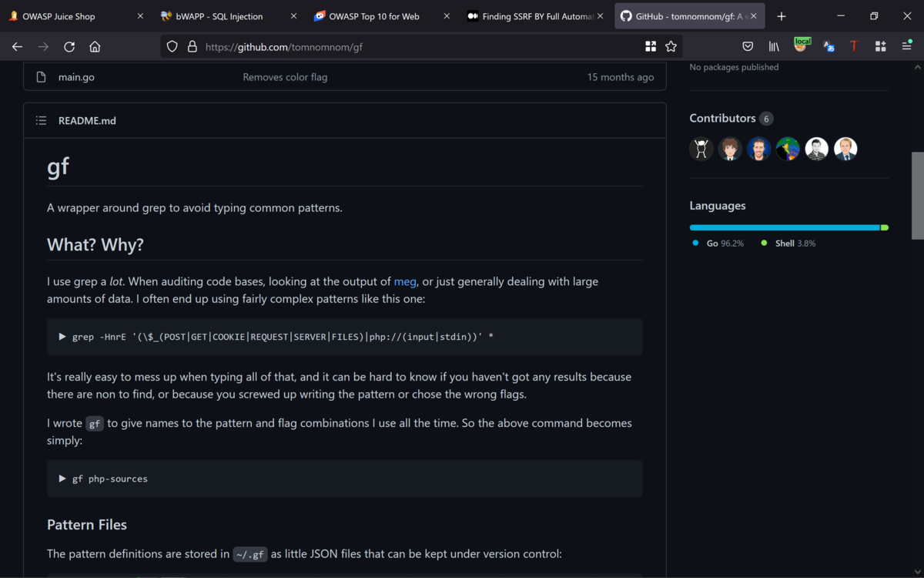
Task: Click the padlock site security icon
Action: [x=192, y=47]
